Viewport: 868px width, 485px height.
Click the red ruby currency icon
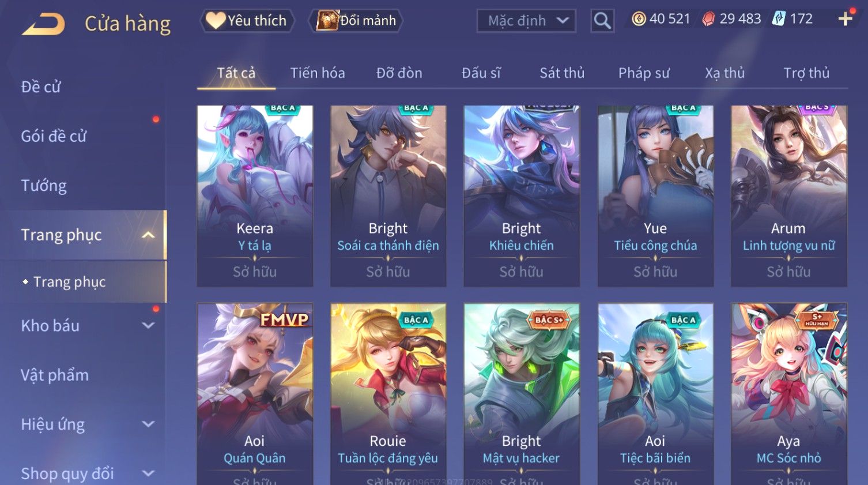pos(708,19)
